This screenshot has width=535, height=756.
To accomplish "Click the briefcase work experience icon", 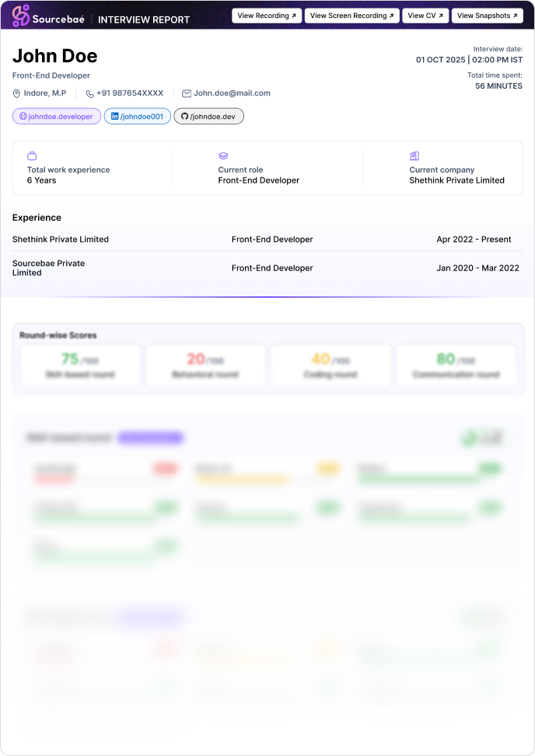I will click(32, 156).
